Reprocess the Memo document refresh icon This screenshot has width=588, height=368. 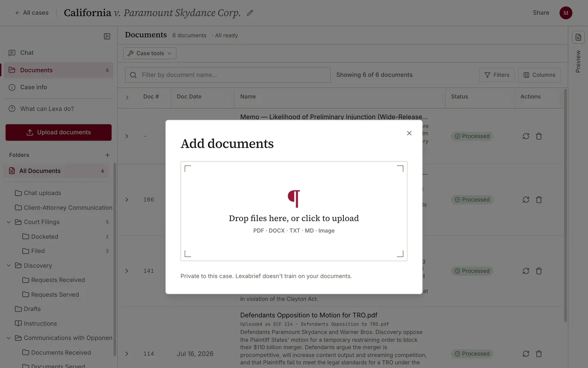click(x=526, y=136)
